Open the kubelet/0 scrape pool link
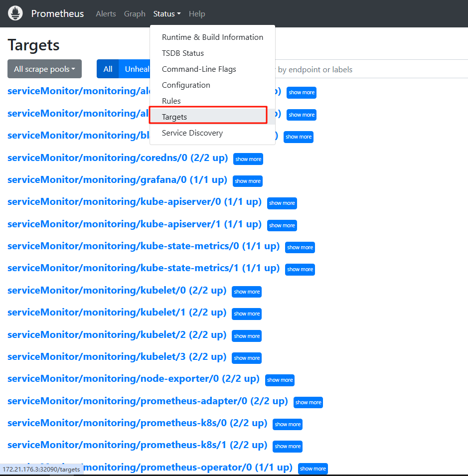This screenshot has height=476, width=468. [117, 290]
